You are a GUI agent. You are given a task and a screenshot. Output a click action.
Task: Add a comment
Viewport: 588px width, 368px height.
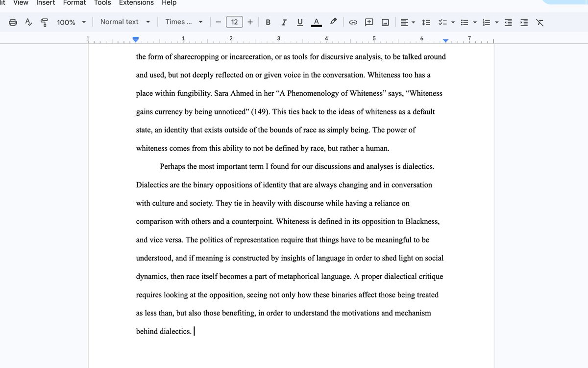pos(369,22)
